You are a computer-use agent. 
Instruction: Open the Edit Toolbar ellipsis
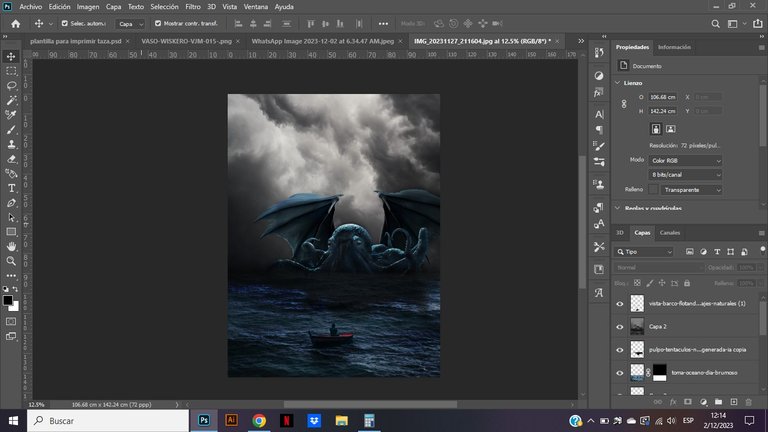click(11, 276)
